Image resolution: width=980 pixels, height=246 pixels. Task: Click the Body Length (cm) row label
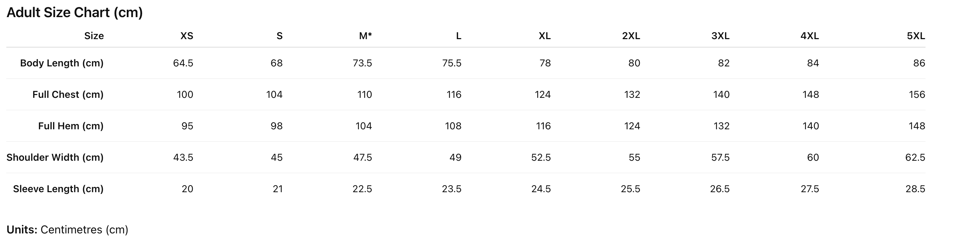61,63
